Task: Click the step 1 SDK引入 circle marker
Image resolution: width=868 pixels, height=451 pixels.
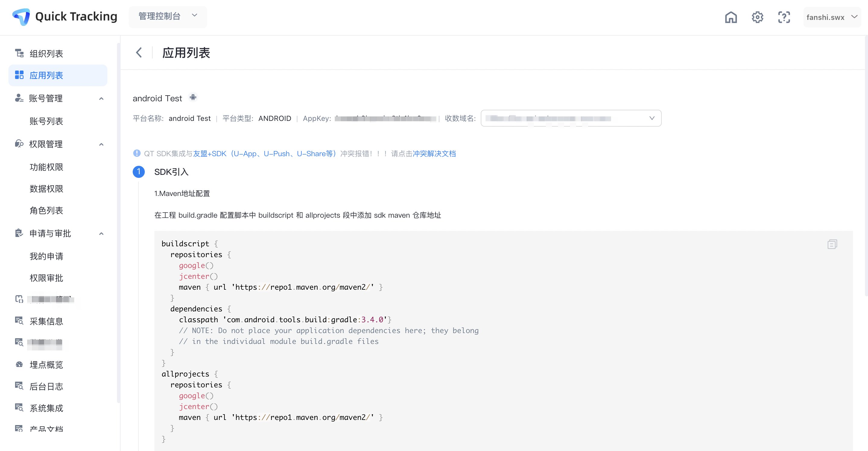Action: click(138, 172)
